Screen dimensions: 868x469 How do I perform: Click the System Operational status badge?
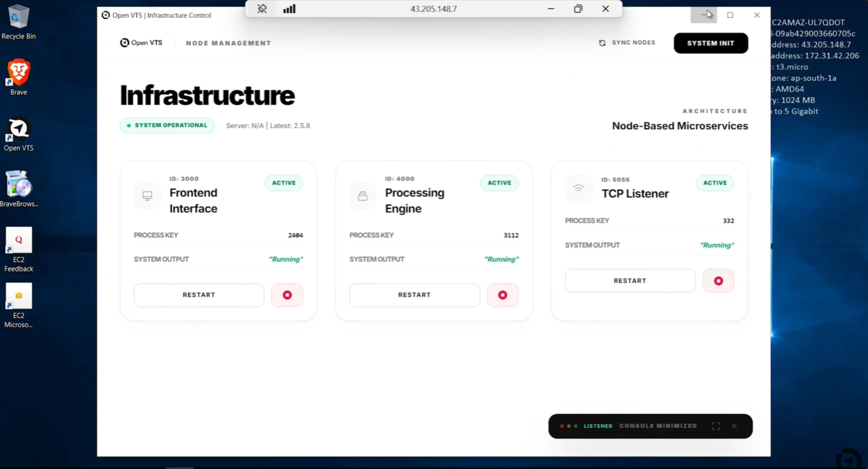click(x=168, y=125)
